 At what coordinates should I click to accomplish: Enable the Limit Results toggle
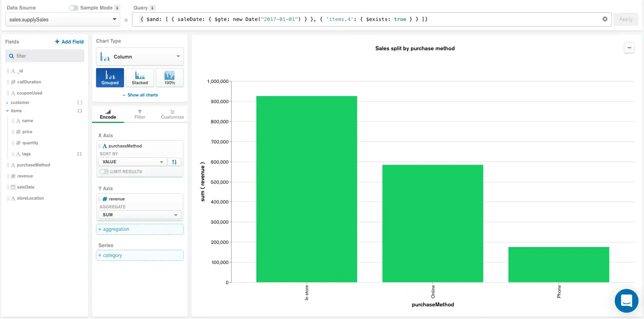pos(104,172)
